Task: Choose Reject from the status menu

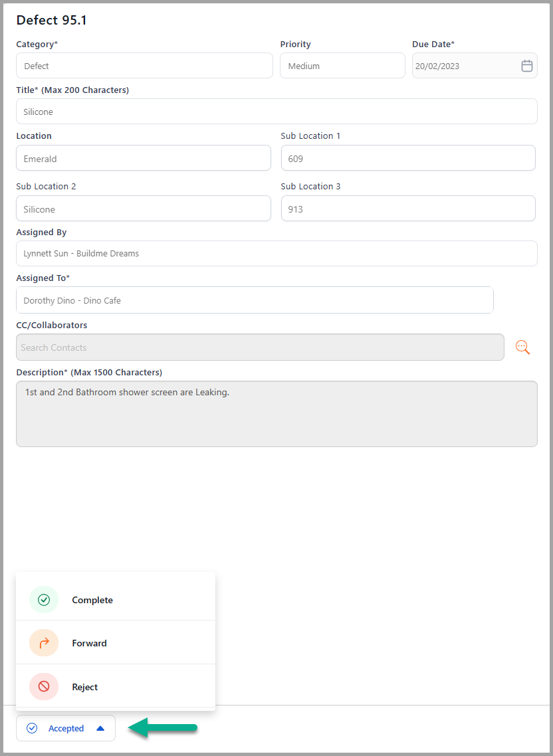Action: click(116, 686)
